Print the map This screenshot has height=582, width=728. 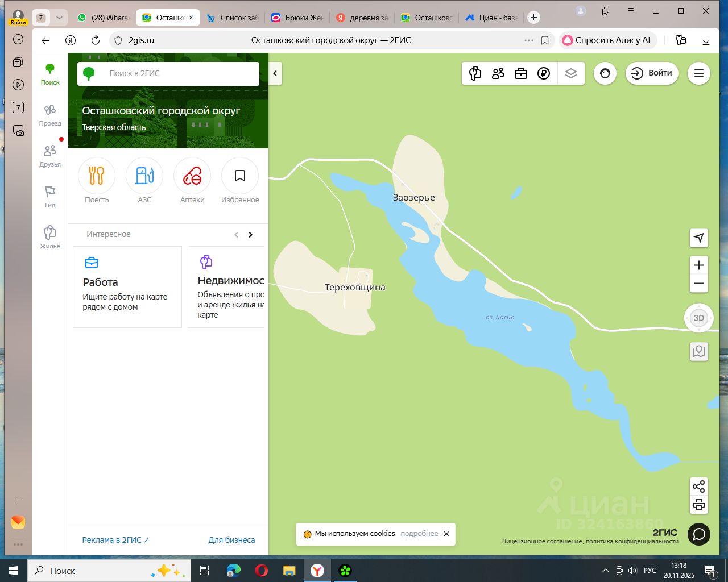click(699, 505)
